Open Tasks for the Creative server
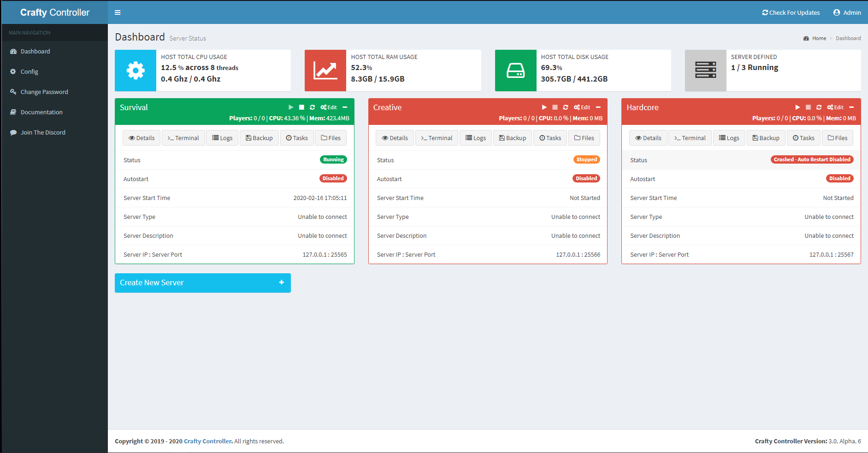This screenshot has height=453, width=868. pyautogui.click(x=549, y=137)
